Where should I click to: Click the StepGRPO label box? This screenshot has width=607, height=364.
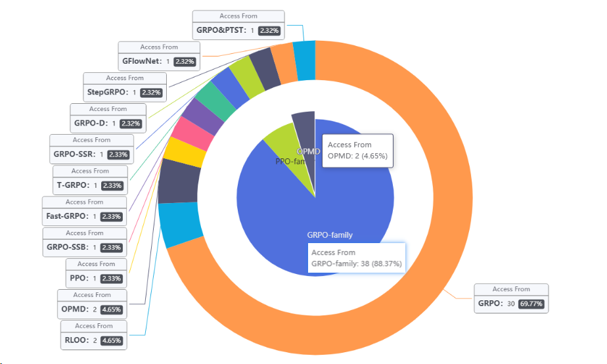click(124, 85)
